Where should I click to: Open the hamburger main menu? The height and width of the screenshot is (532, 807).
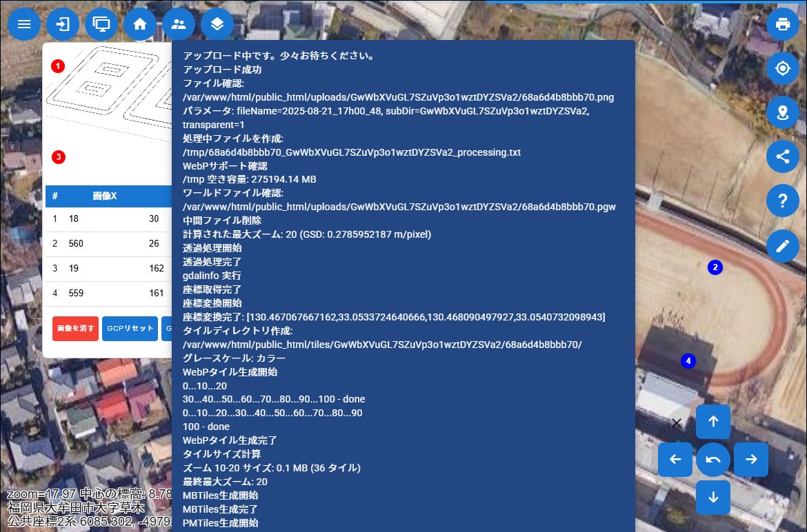24,24
